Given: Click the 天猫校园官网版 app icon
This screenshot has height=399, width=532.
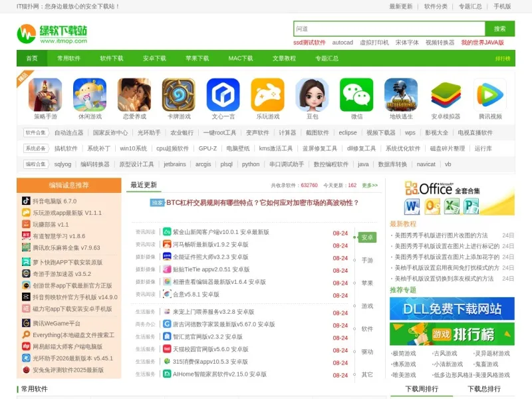Looking at the screenshot, I should pos(167,348).
